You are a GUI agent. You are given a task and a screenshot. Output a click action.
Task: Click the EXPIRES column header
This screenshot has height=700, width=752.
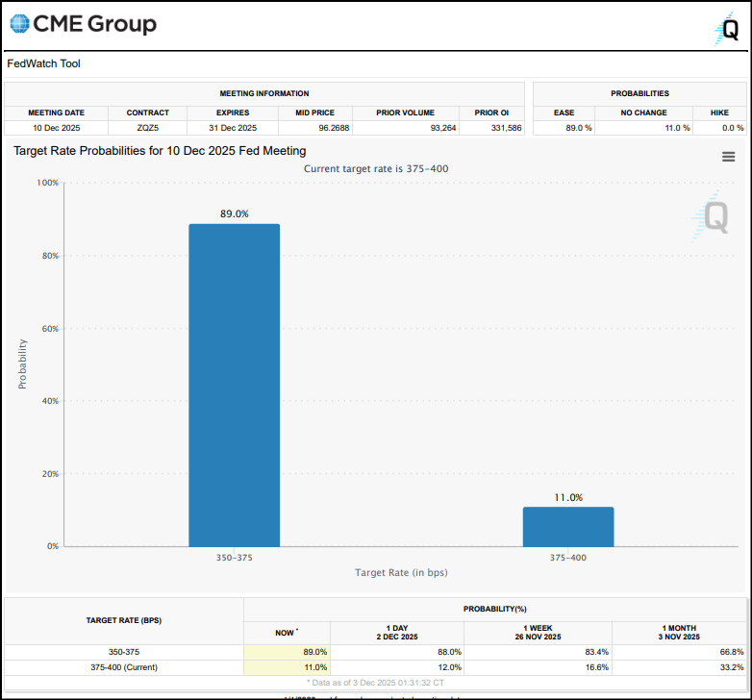[x=233, y=112]
